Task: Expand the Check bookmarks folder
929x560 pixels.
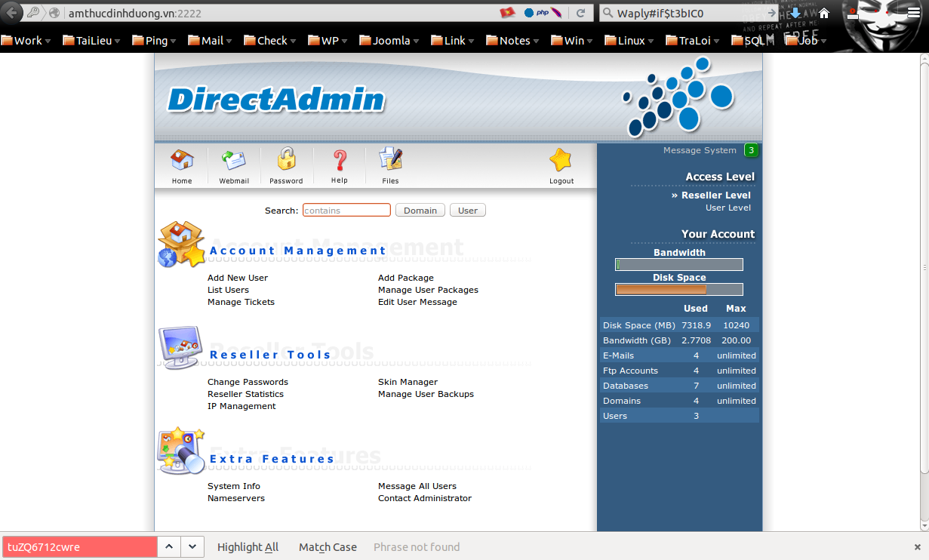Action: (270, 41)
